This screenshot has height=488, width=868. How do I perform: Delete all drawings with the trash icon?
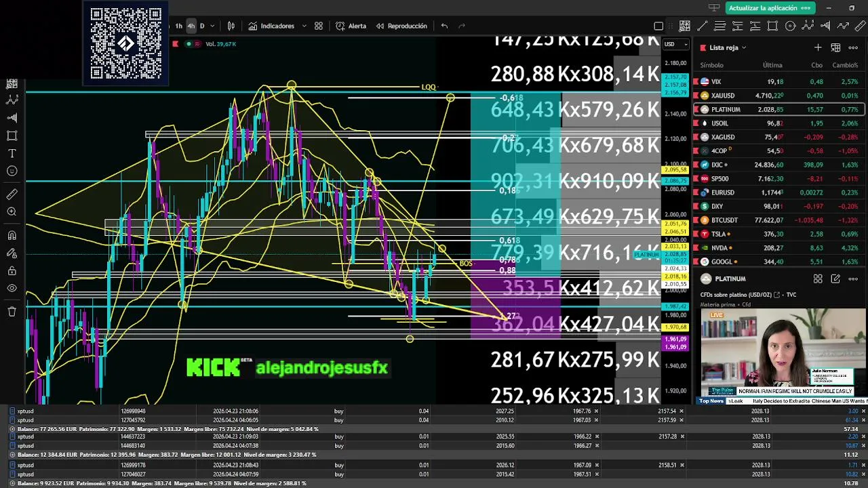(x=12, y=311)
